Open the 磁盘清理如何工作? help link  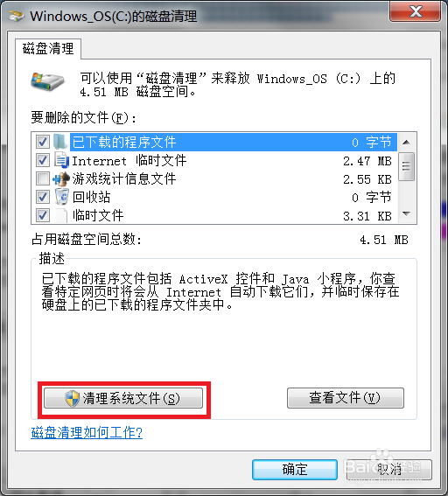pos(87,432)
